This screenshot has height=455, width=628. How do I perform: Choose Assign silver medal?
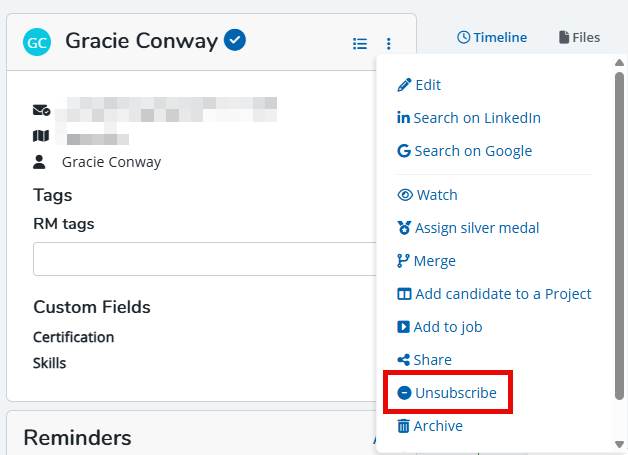[x=468, y=228]
